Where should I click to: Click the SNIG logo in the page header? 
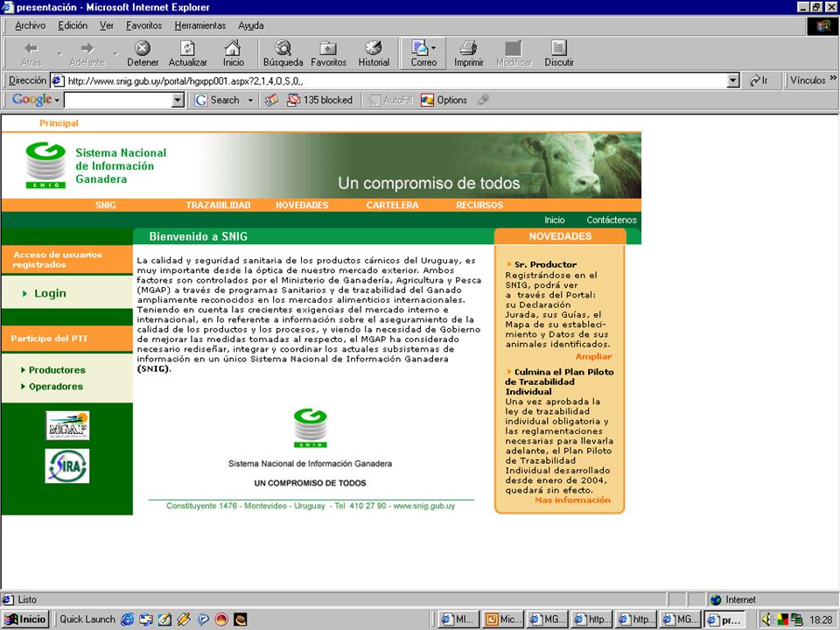[45, 165]
